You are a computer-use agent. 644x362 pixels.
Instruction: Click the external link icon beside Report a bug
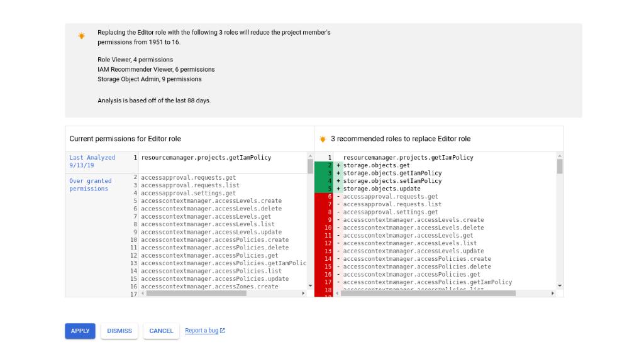coord(223,331)
